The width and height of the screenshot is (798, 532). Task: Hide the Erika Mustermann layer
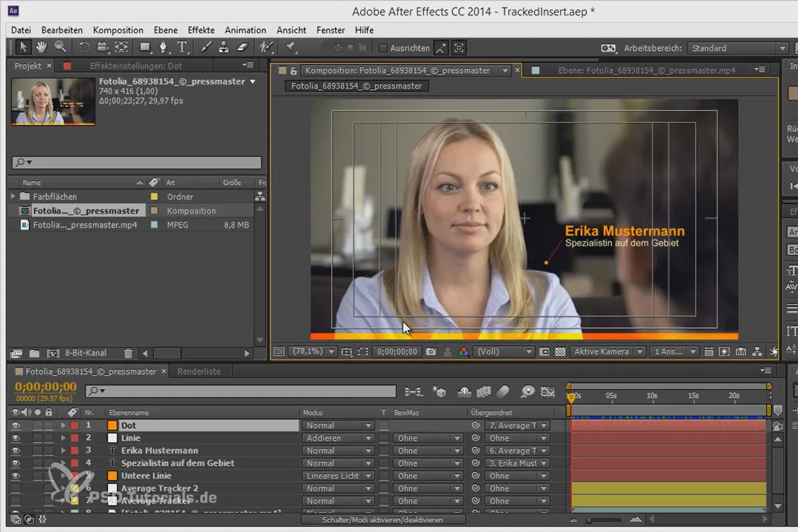16,451
